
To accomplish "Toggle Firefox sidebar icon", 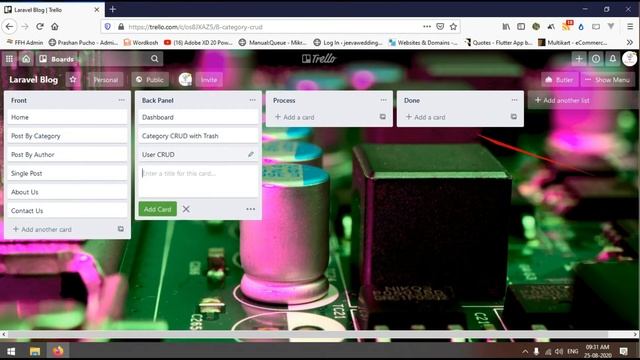I will tap(521, 27).
